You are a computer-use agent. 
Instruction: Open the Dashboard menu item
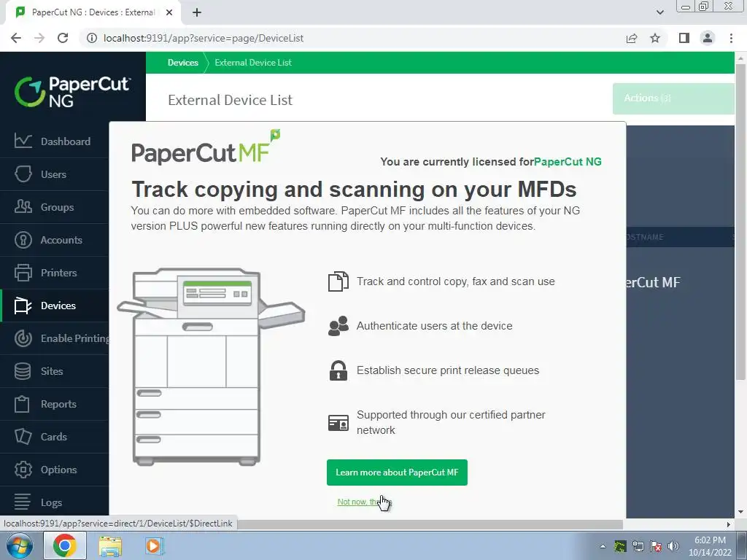(65, 141)
